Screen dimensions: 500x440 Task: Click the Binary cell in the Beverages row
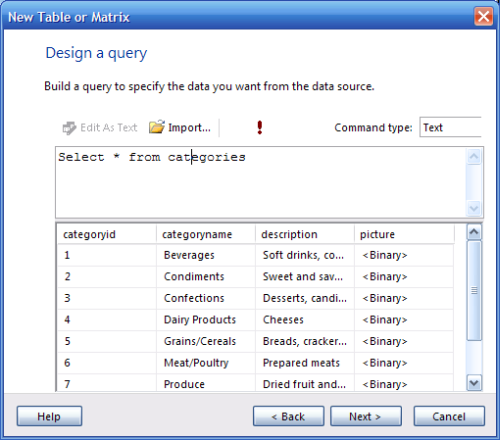pos(404,255)
